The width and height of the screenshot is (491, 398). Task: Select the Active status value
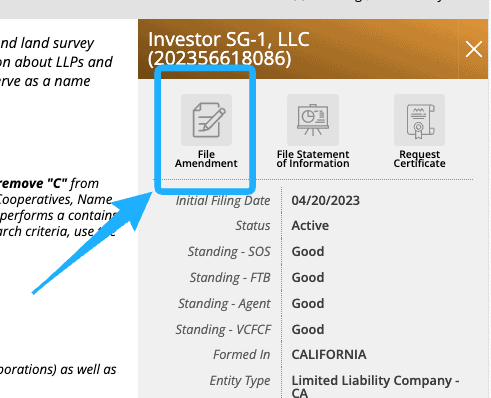(310, 226)
